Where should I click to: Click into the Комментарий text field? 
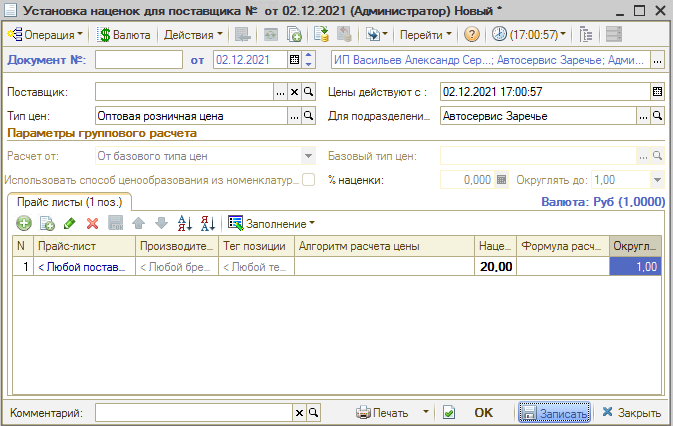click(x=193, y=412)
